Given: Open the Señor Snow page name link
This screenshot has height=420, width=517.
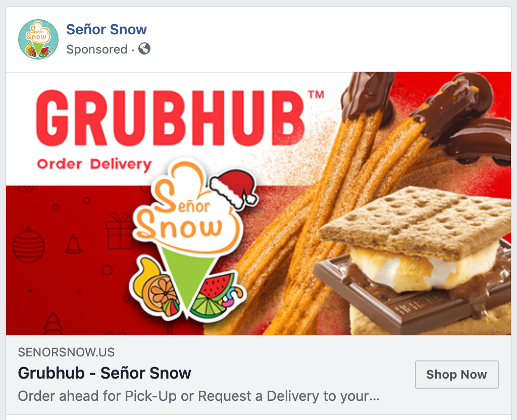Looking at the screenshot, I should 107,29.
